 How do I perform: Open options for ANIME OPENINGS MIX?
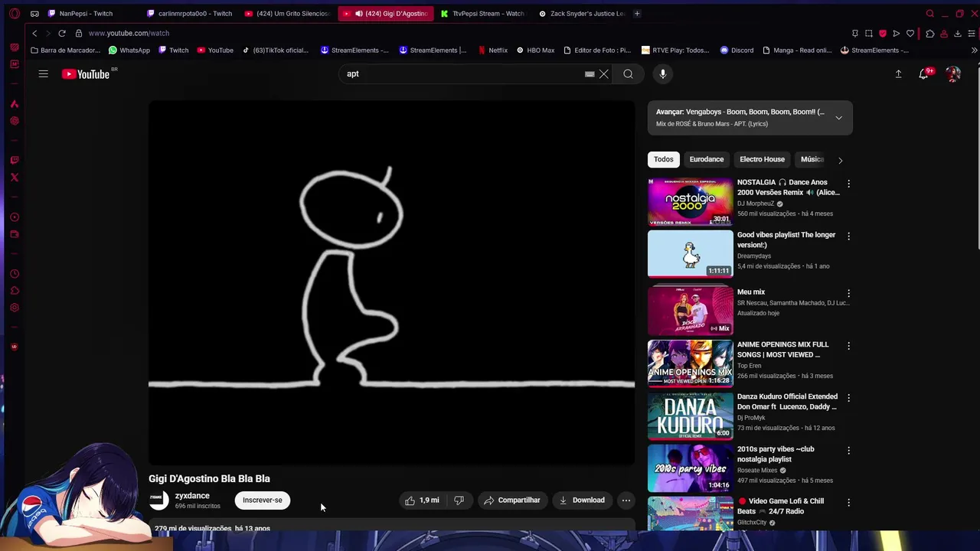(848, 346)
